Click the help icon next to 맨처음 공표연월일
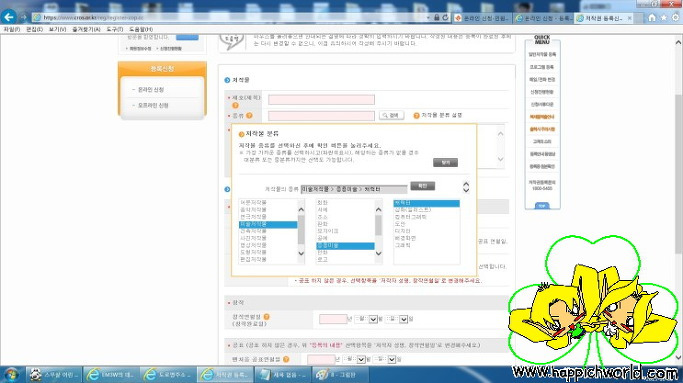The width and height of the screenshot is (683, 383). 286,359
